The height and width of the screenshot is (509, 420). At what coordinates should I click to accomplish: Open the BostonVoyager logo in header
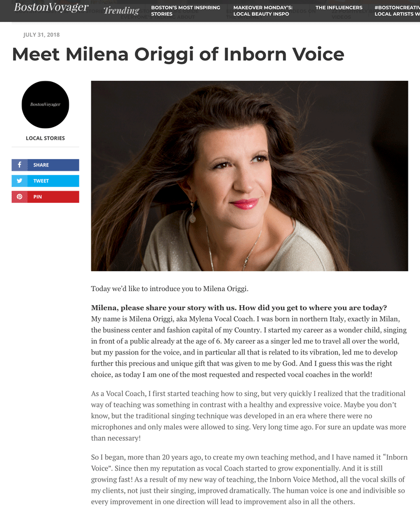pos(51,7)
